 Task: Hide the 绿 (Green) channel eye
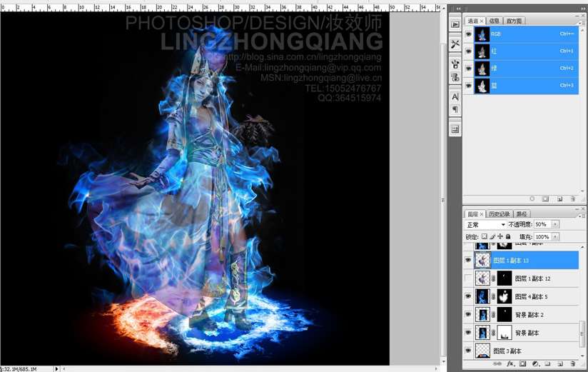(468, 69)
